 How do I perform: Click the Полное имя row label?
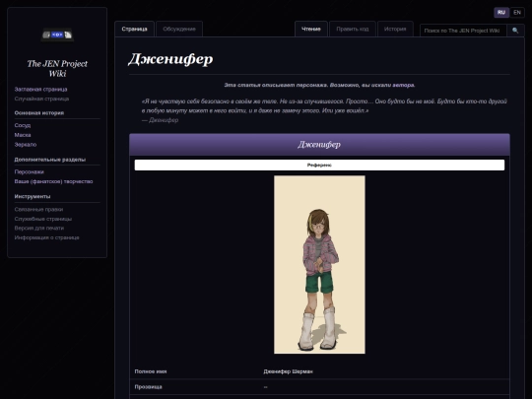(151, 371)
